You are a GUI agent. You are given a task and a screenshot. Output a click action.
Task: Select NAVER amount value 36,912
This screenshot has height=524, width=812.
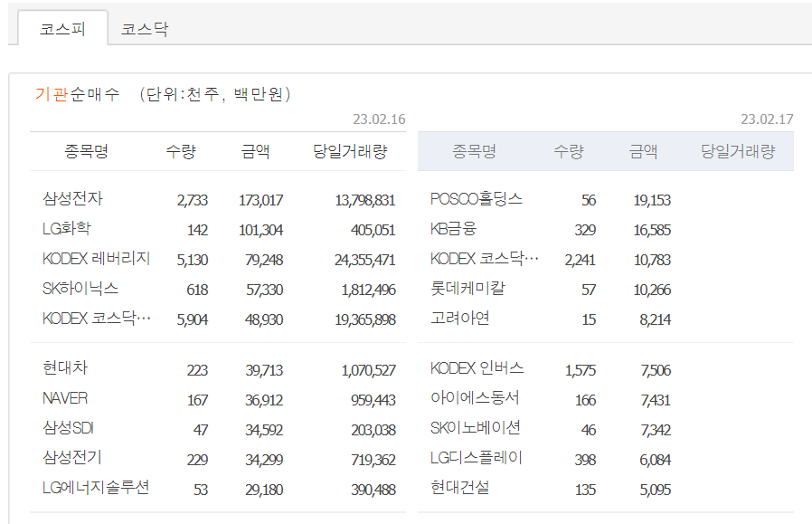click(x=264, y=400)
